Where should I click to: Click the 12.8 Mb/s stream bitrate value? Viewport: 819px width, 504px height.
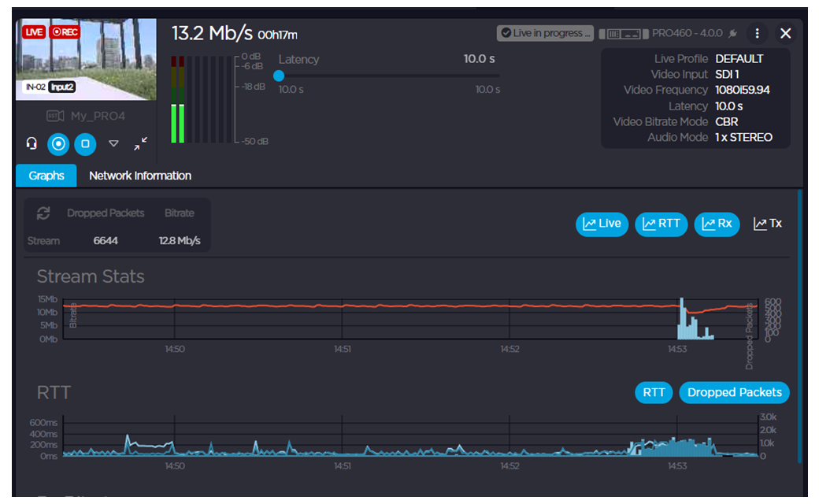tap(180, 241)
